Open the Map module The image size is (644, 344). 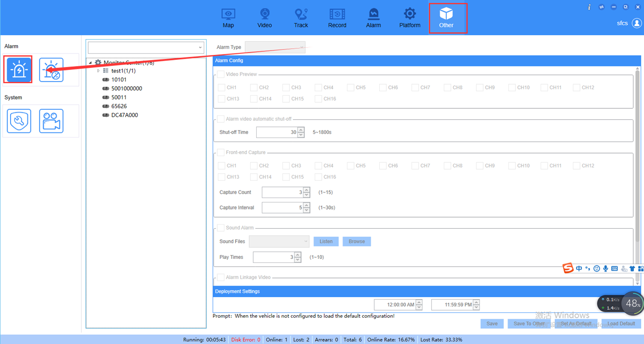(x=228, y=18)
